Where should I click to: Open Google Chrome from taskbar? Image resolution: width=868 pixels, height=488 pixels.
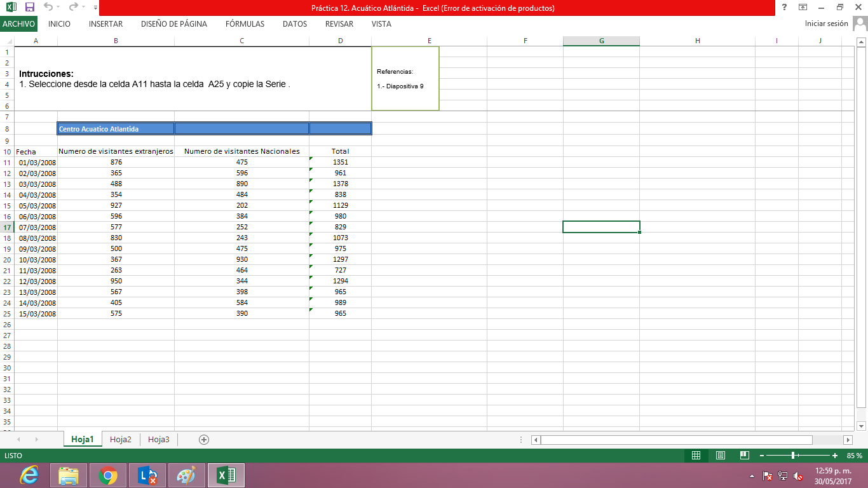coord(108,475)
